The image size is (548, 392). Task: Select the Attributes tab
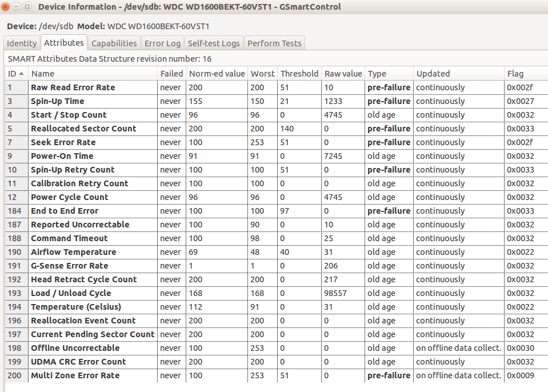(x=63, y=43)
